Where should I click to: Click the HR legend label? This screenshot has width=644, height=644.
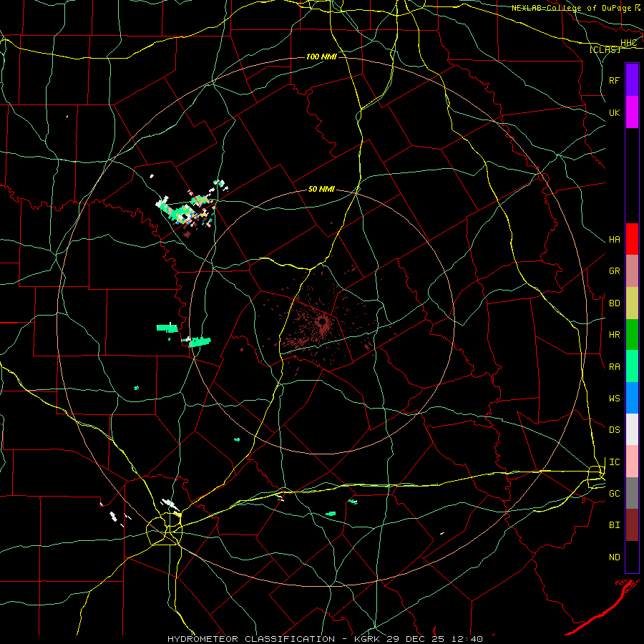[x=614, y=335]
